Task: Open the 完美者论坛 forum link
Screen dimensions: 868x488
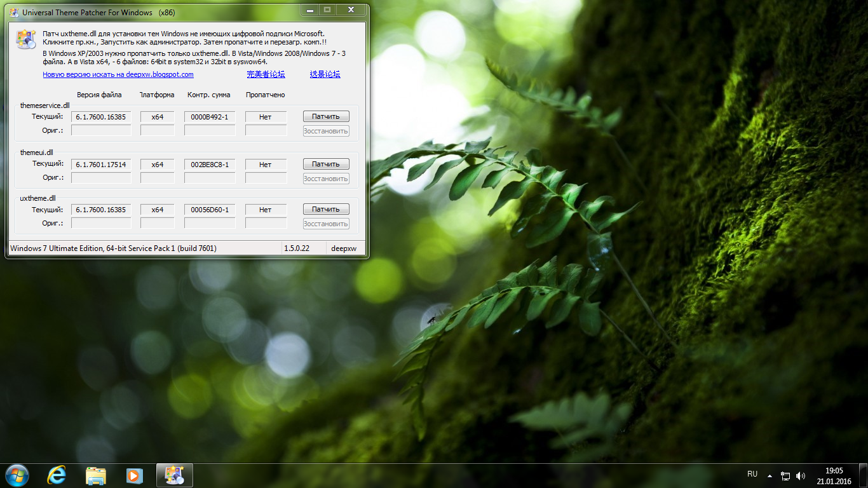Action: (x=266, y=74)
